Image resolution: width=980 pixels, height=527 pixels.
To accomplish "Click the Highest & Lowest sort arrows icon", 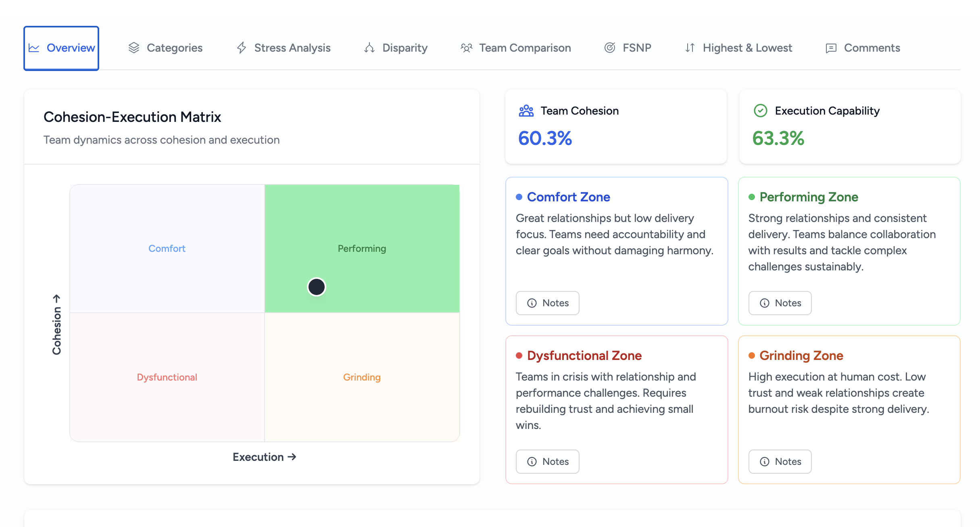I will pyautogui.click(x=690, y=48).
